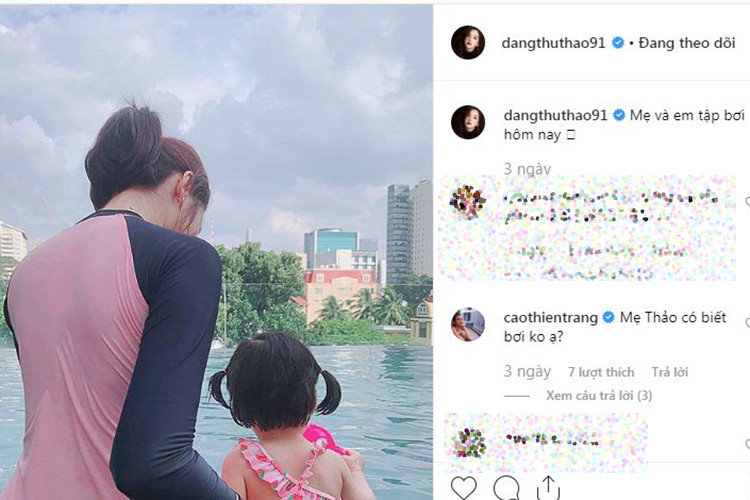Reply with Trả lời under caothientrang's comment

coord(670,372)
